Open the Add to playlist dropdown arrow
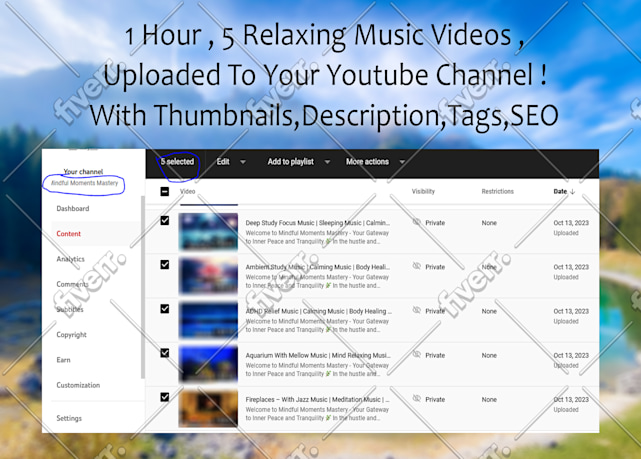The height and width of the screenshot is (459, 641). click(327, 162)
